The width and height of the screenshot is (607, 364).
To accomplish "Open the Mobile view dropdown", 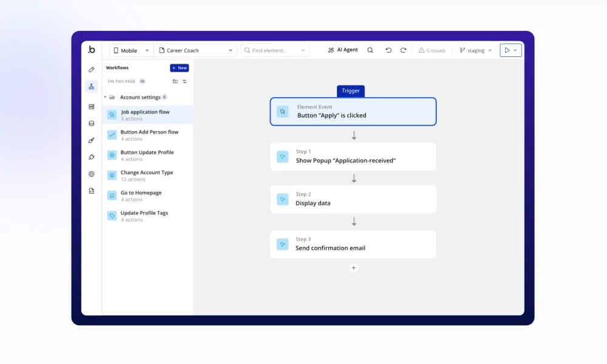I will [131, 50].
